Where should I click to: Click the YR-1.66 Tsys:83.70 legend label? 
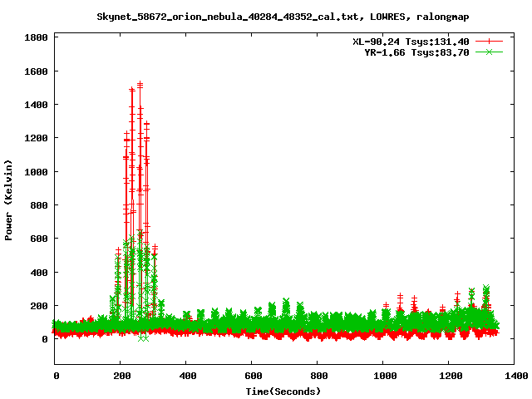417,52
